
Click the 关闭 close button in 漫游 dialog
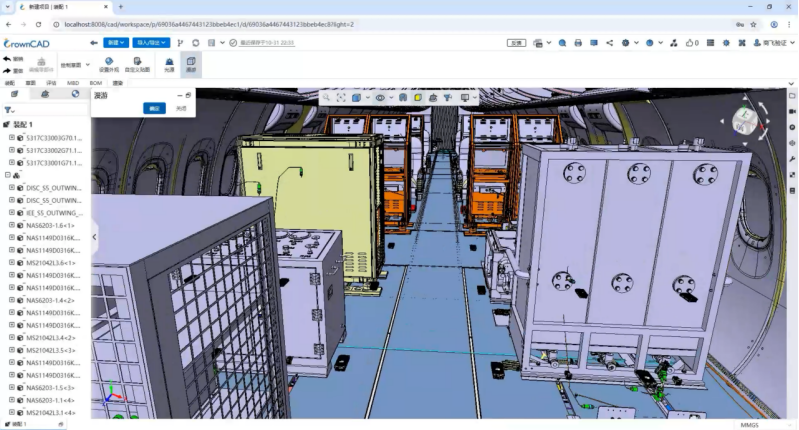pyautogui.click(x=181, y=108)
